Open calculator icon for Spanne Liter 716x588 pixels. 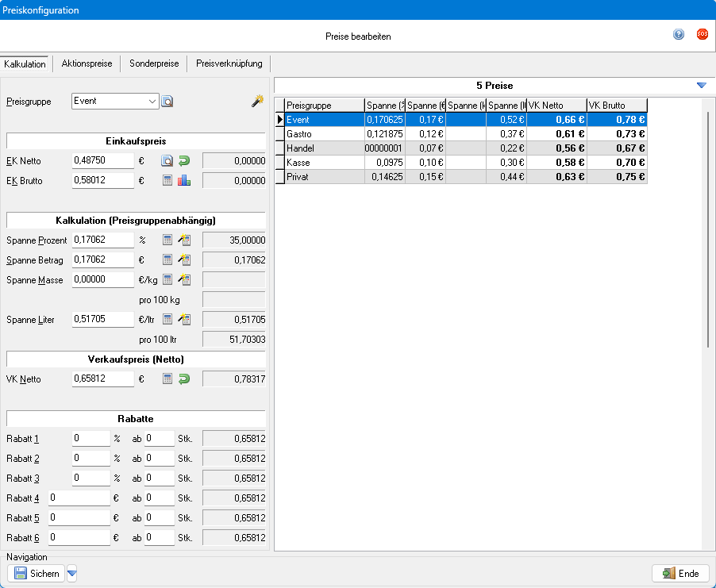click(167, 319)
